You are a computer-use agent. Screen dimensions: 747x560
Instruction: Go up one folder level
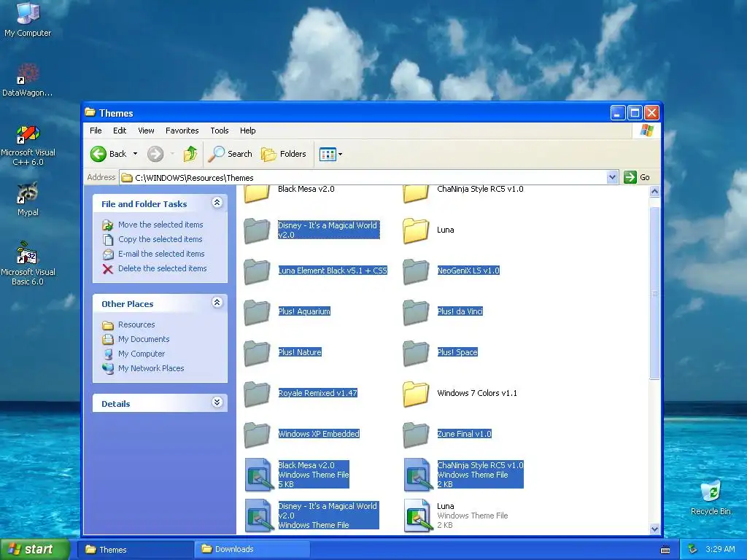click(x=190, y=154)
